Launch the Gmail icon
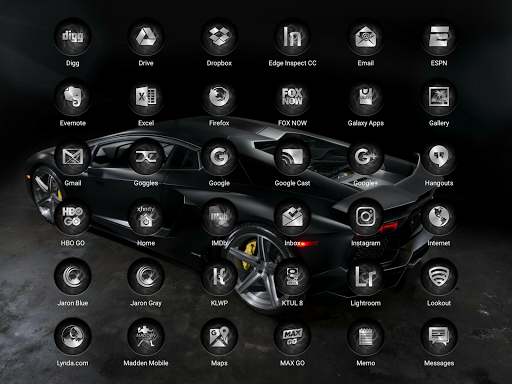Screen dimensions: 512x384 72,157
